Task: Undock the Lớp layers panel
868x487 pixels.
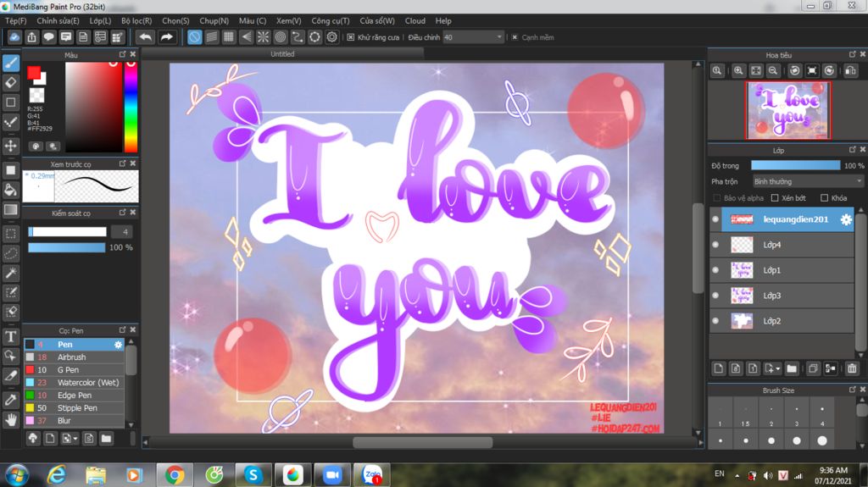Action: 853,150
